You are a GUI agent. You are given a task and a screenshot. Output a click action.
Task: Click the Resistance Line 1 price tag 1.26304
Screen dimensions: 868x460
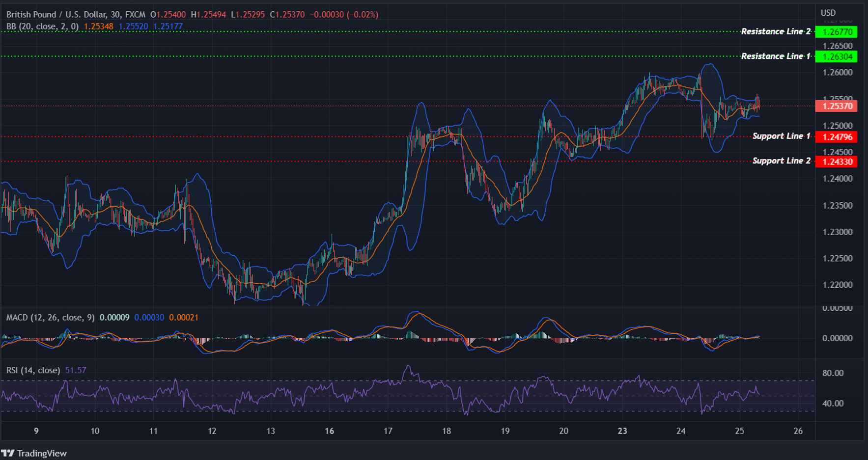pyautogui.click(x=837, y=56)
